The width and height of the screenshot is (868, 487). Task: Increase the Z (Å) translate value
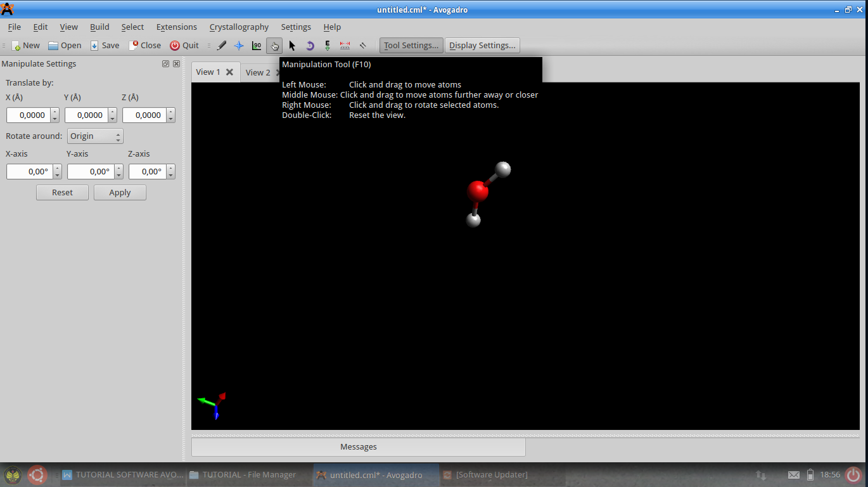click(x=170, y=111)
